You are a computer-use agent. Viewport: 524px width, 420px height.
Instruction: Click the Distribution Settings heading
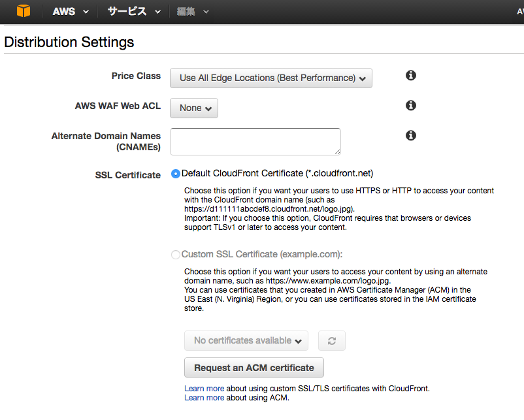click(69, 42)
